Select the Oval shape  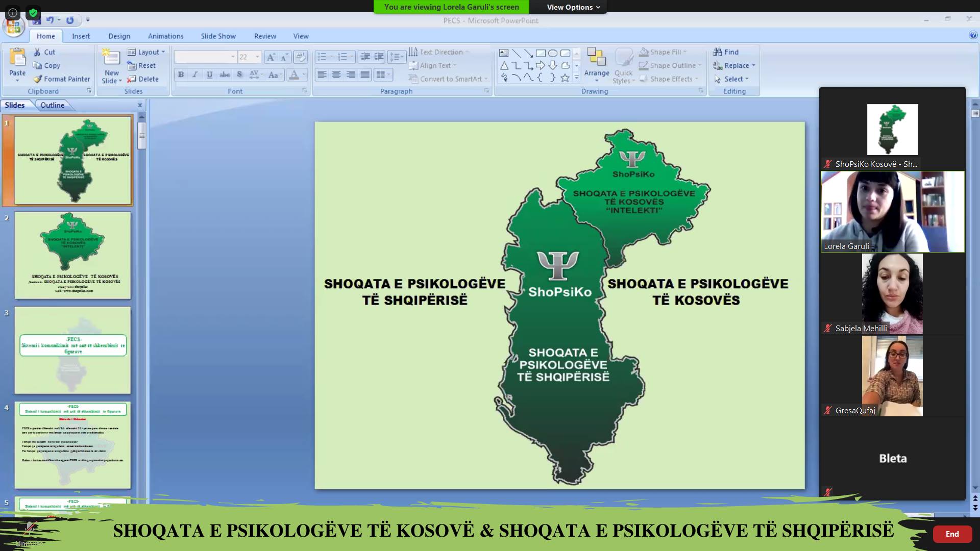tap(553, 53)
